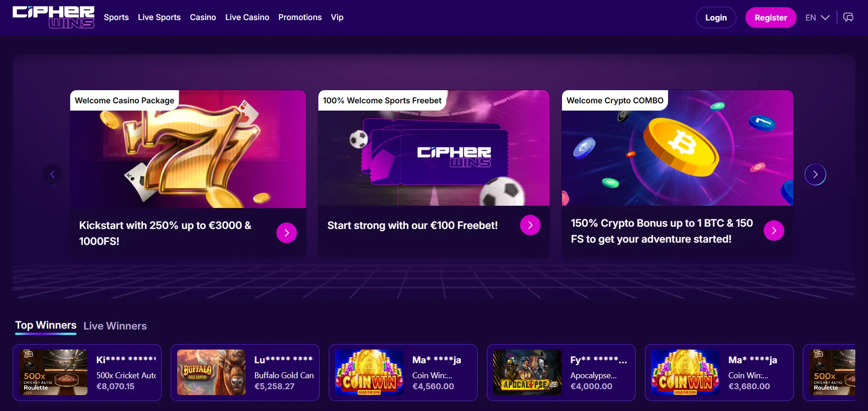Open the Sports menu

(x=116, y=17)
